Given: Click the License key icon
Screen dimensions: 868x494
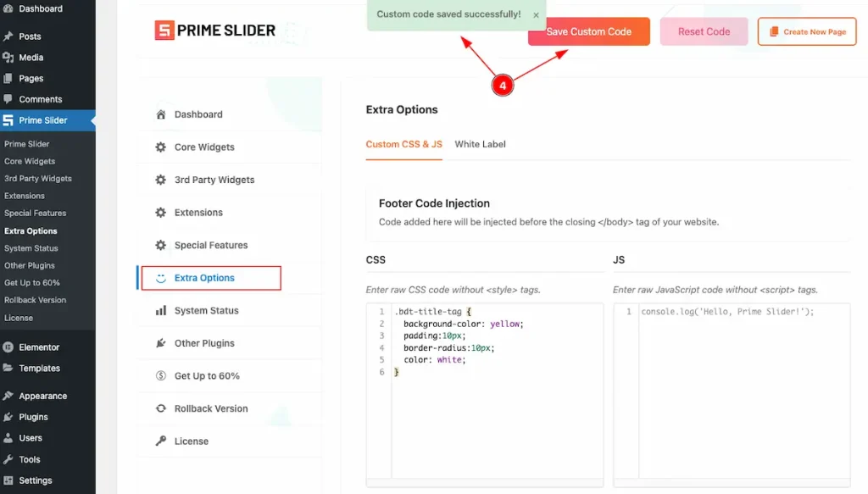Looking at the screenshot, I should 160,441.
